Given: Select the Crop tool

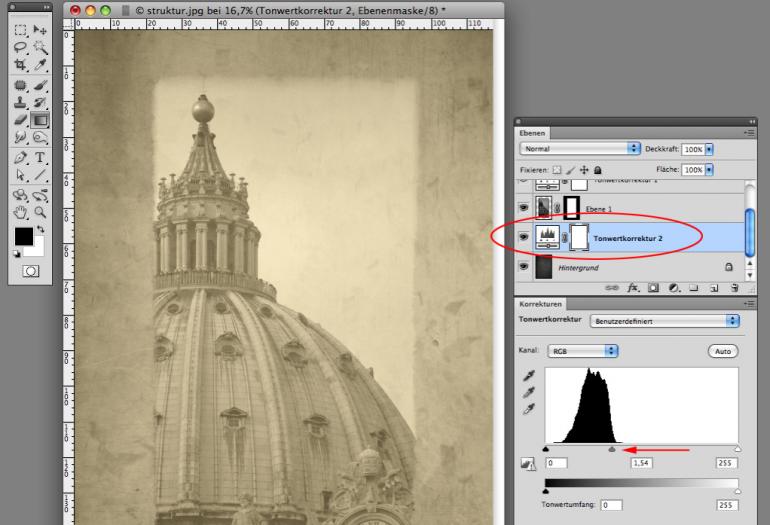Looking at the screenshot, I should point(20,64).
